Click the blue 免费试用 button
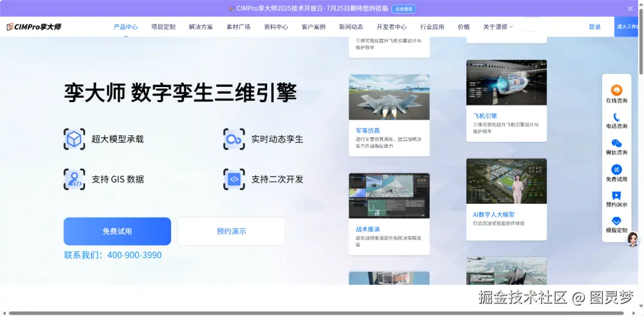The image size is (644, 316). [x=117, y=231]
